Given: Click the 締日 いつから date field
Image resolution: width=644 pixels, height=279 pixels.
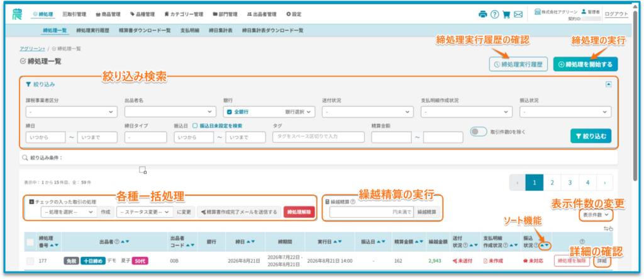Looking at the screenshot, I should coord(45,137).
